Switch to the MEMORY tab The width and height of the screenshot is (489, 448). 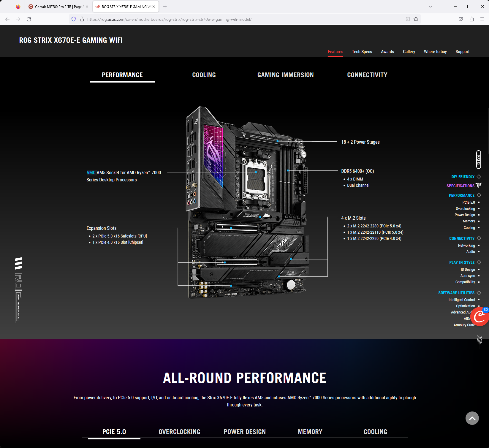pyautogui.click(x=310, y=432)
